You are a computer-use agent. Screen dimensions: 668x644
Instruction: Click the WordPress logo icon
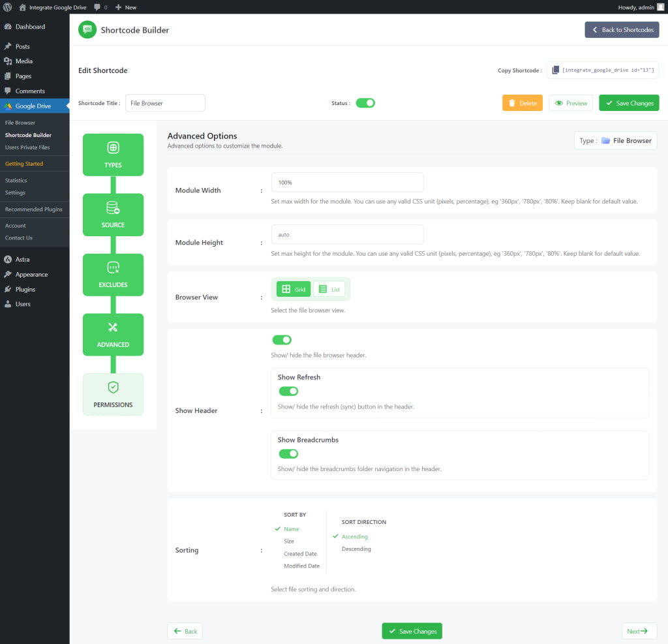7,7
